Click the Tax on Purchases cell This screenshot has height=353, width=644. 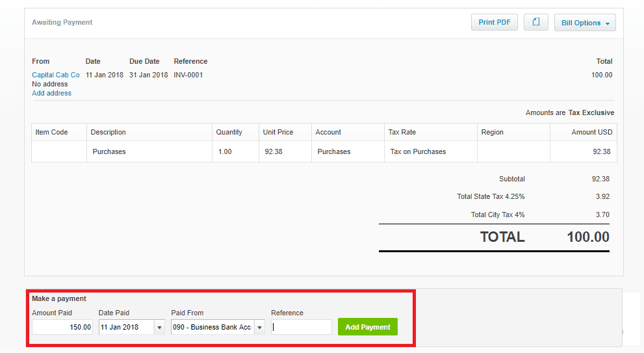coord(430,151)
